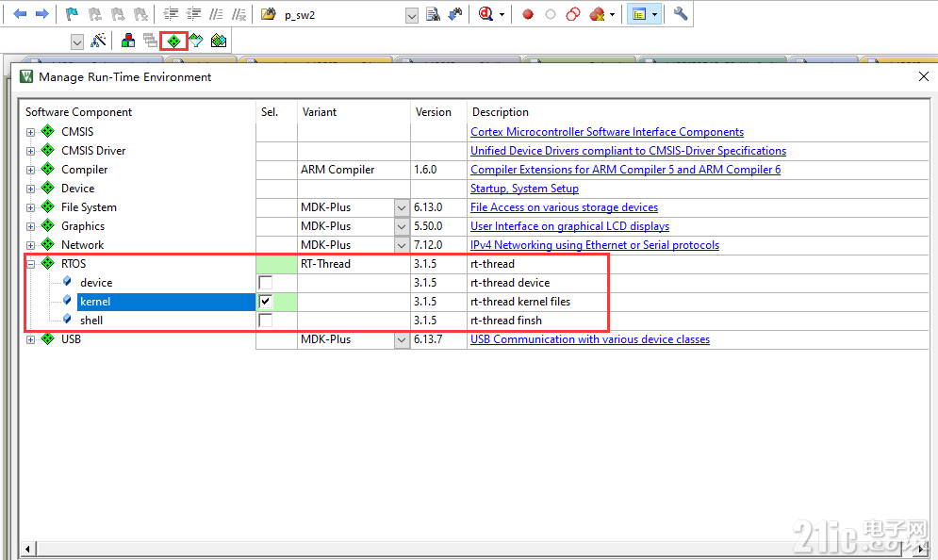Screen dimensions: 938x560
Task: Expand the CMSIS component
Action: (x=30, y=132)
